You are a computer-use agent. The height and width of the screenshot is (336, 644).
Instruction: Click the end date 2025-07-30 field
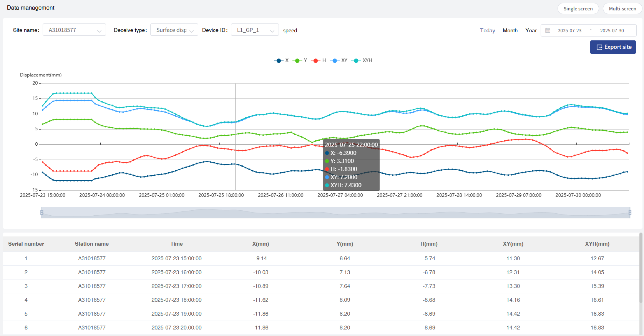click(x=612, y=30)
